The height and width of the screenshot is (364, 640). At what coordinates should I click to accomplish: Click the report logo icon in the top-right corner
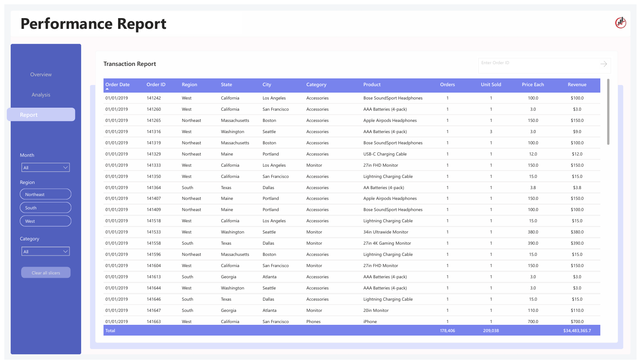[621, 23]
